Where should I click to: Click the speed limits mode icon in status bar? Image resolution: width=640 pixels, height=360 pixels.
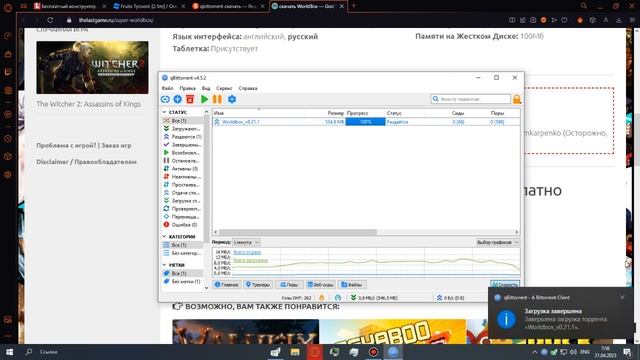(x=338, y=298)
